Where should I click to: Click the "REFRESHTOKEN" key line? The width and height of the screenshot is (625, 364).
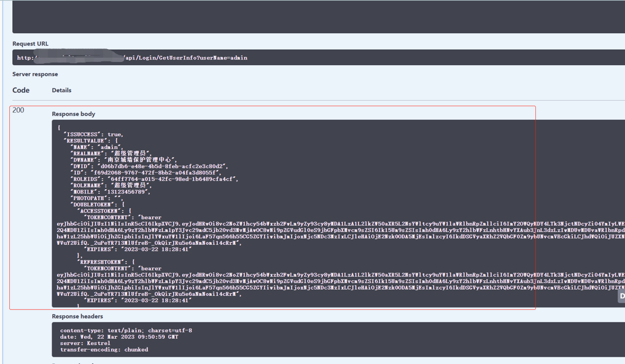(106, 262)
